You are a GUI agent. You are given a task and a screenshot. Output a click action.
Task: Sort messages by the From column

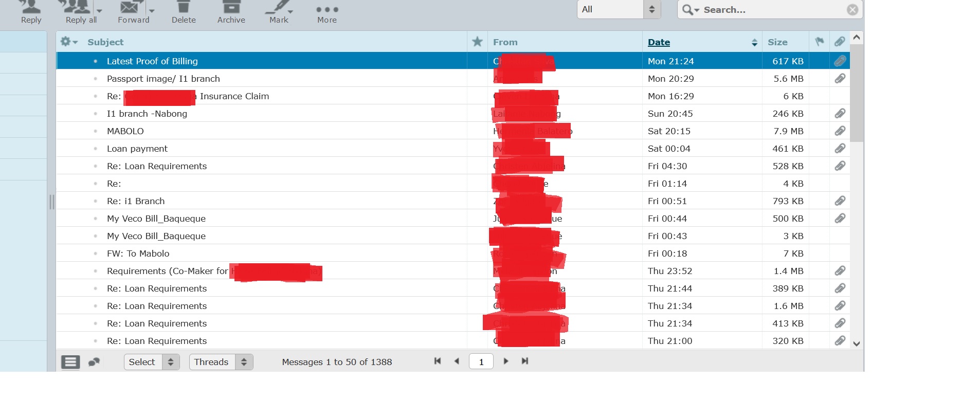[505, 42]
